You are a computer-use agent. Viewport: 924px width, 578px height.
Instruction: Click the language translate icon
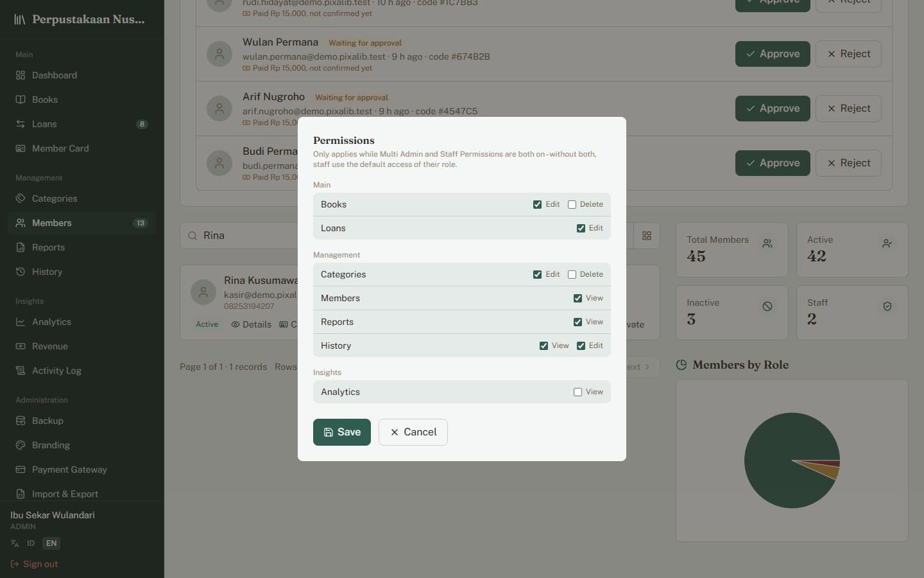coord(15,543)
